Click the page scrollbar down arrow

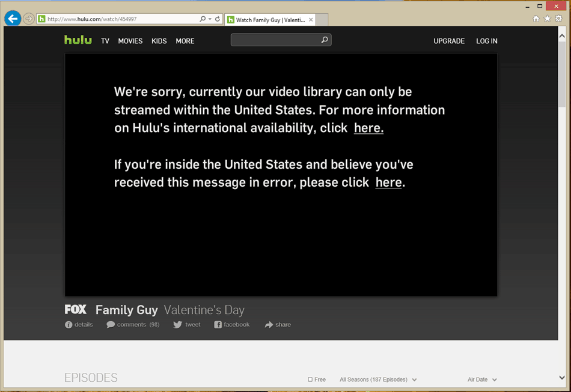click(562, 378)
